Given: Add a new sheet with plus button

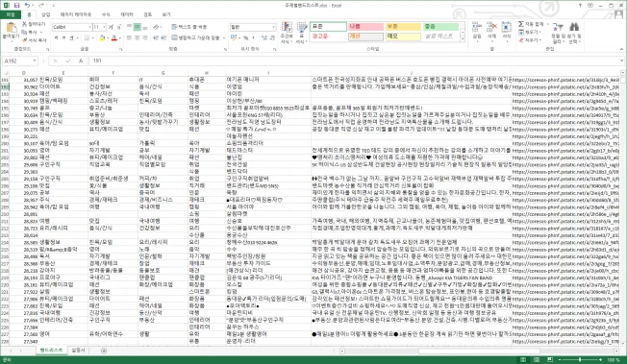Looking at the screenshot, I should point(104,351).
